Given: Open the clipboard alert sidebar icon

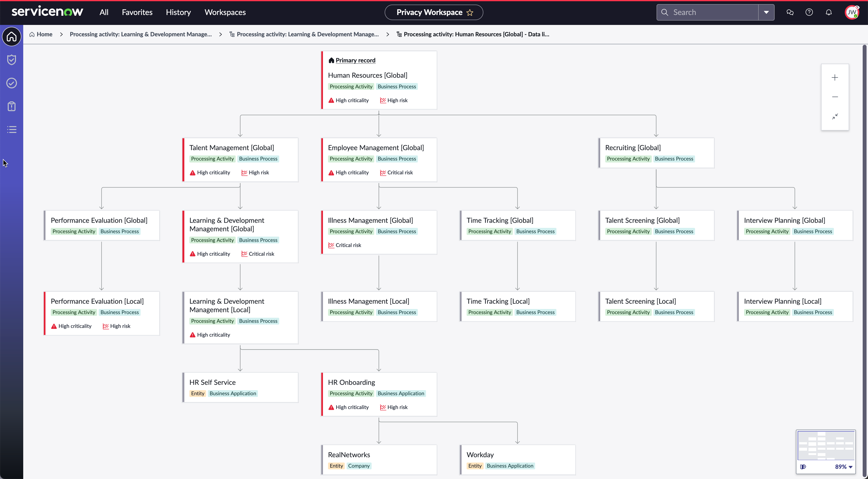Looking at the screenshot, I should (12, 106).
